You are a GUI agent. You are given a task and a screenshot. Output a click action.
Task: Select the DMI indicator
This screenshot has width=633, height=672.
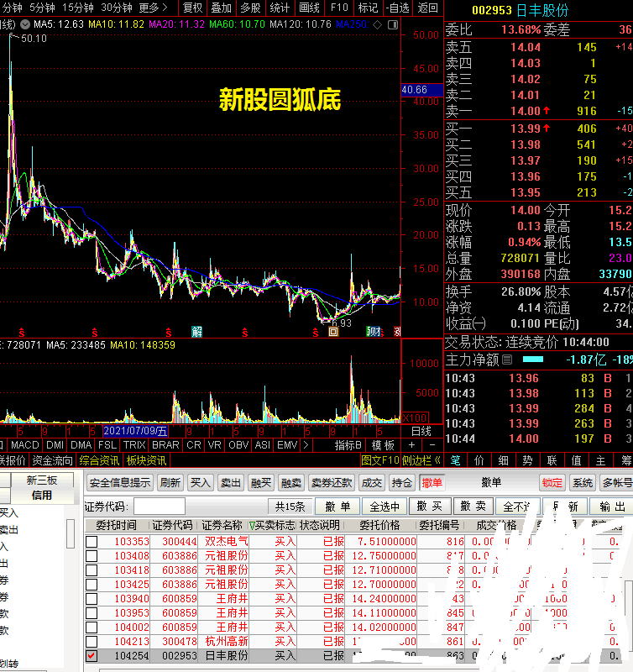[55, 445]
